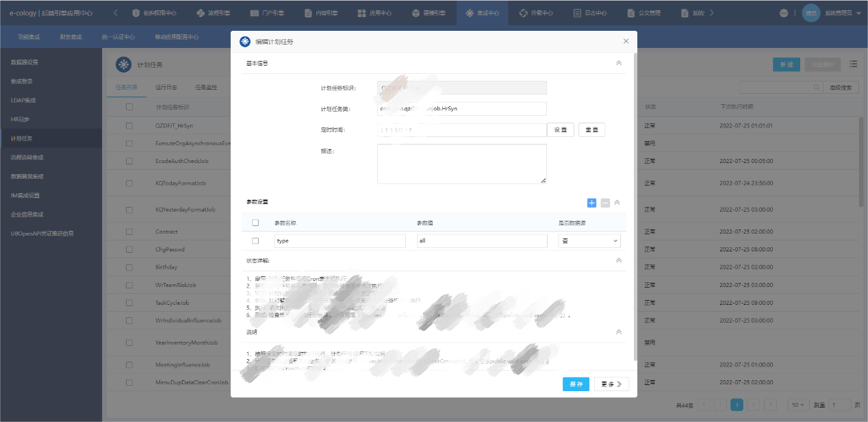Viewport: 868px width, 422px height.
Task: Click the 设置 button beside 定时时间
Action: 560,130
